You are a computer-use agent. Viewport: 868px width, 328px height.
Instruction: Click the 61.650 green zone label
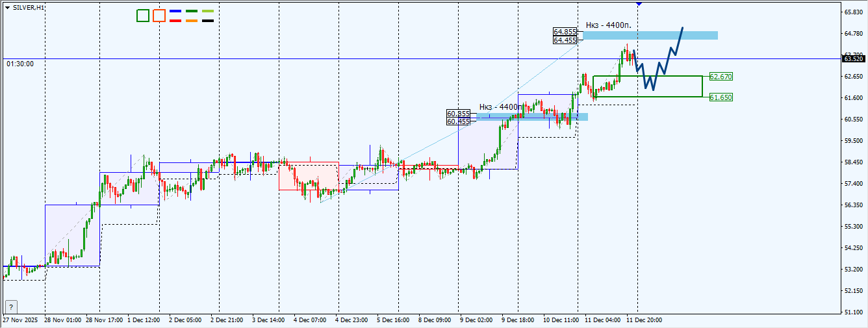coord(721,97)
